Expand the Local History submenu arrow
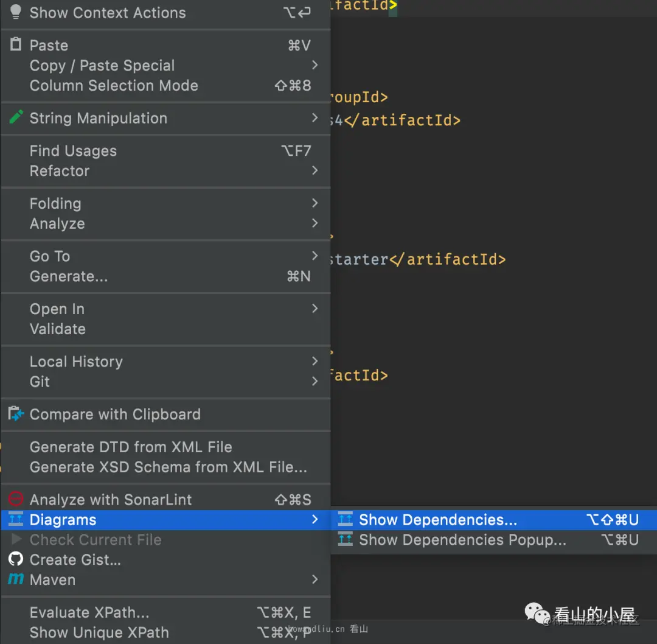This screenshot has height=644, width=657. [315, 361]
